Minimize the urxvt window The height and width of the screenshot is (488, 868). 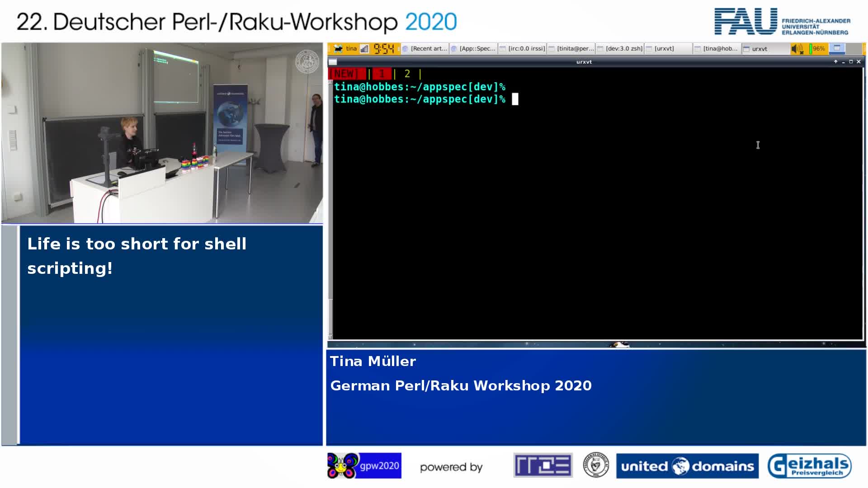tap(843, 62)
